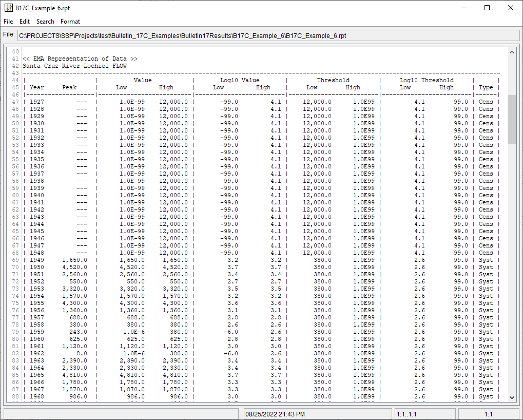Click the vertical scrollbar down arrow
523x420 pixels.
pos(512,397)
